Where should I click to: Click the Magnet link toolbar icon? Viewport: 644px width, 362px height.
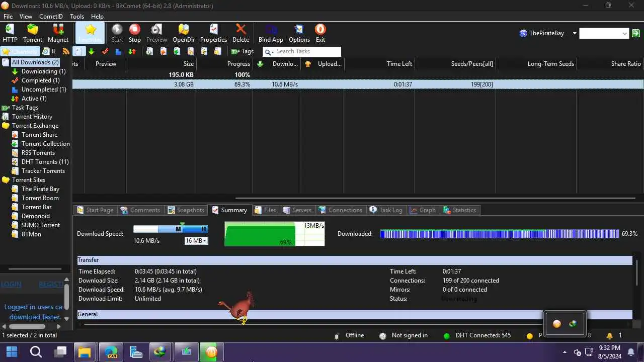click(58, 33)
